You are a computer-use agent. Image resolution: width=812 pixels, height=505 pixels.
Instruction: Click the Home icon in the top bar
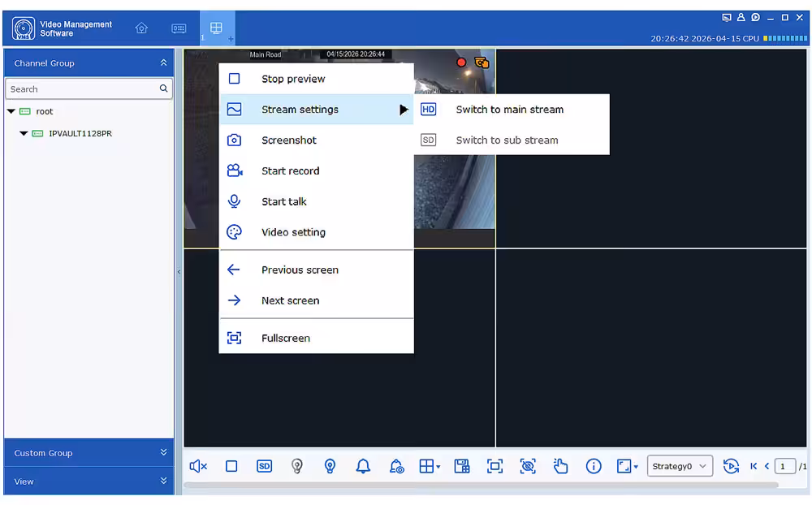pos(141,27)
